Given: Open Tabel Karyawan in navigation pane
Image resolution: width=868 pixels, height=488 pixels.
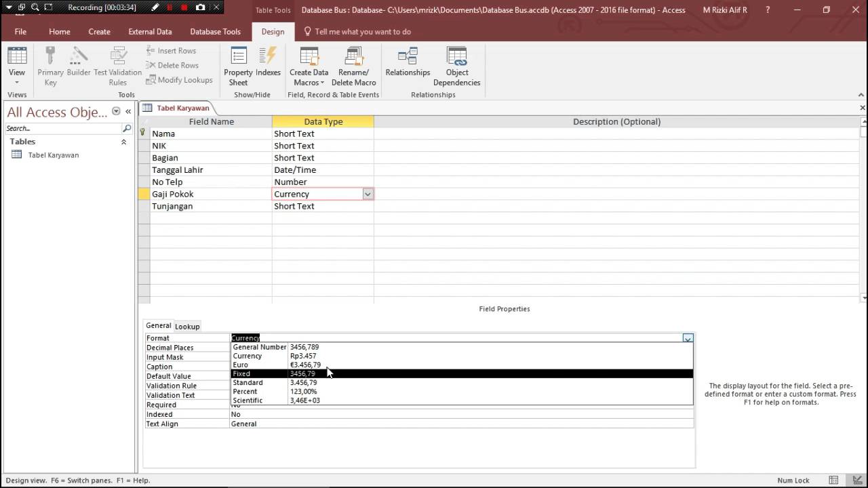Looking at the screenshot, I should [x=53, y=155].
